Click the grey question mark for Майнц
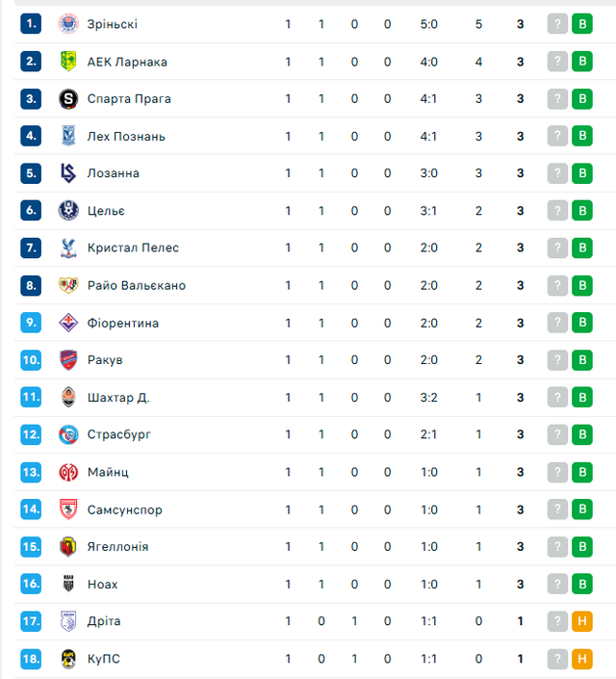 [x=557, y=472]
